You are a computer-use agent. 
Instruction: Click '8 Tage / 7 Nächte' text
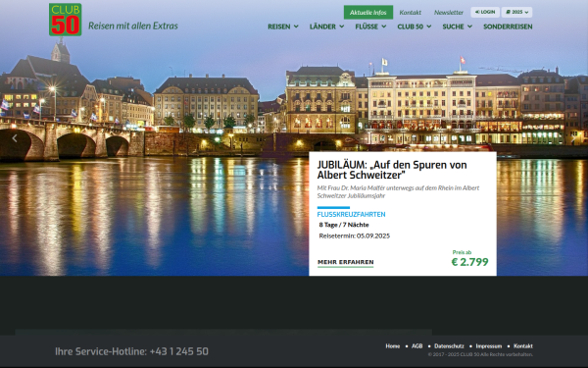[344, 225]
